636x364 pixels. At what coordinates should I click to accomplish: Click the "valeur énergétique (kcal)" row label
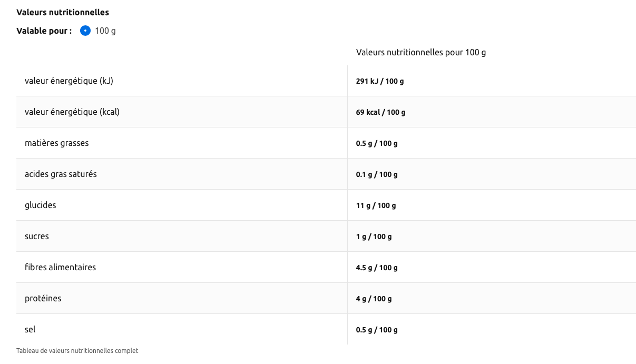click(72, 112)
